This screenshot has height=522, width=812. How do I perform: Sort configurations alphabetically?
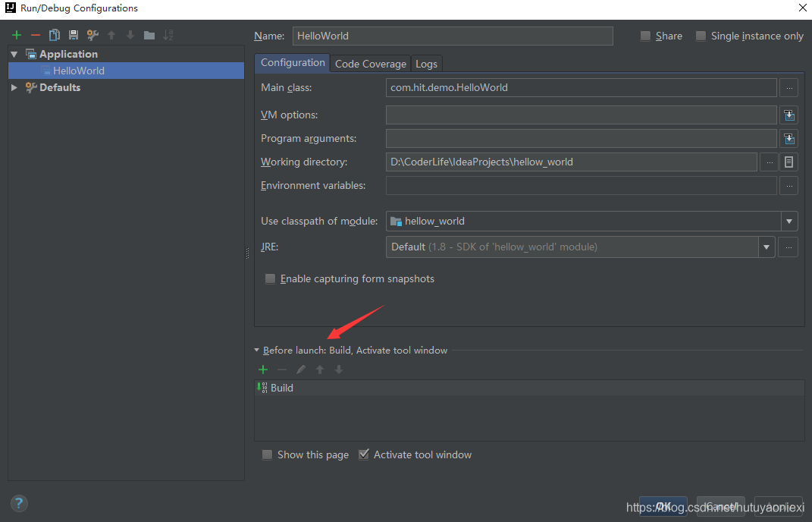point(168,35)
